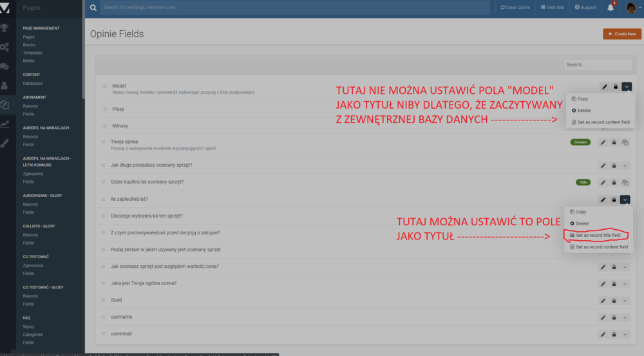Expand the useremail row dropdown arrow
The width and height of the screenshot is (644, 356).
(x=625, y=334)
